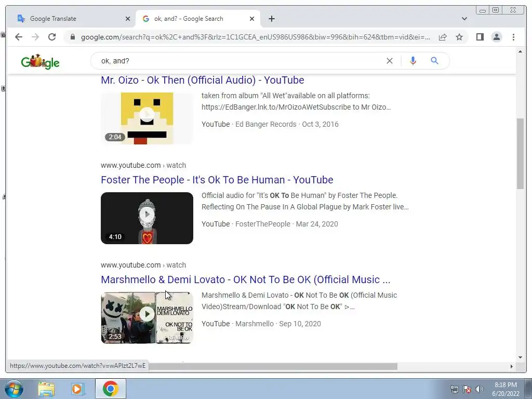Expand tab search dropdown

pos(464,19)
